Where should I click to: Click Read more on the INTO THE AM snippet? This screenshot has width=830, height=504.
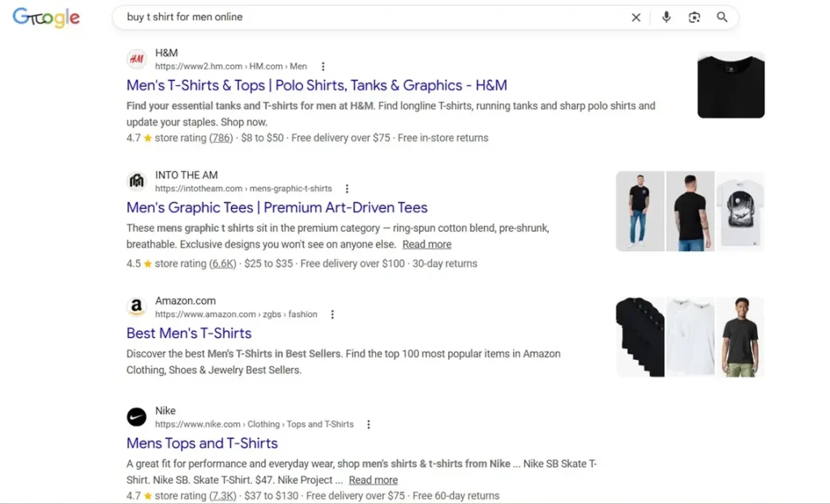(426, 244)
